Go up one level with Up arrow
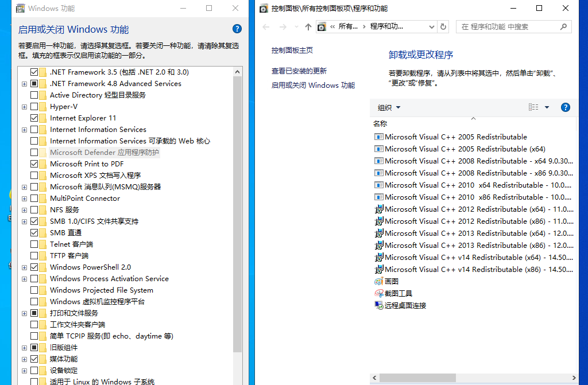This screenshot has height=385, width=588. pyautogui.click(x=308, y=26)
